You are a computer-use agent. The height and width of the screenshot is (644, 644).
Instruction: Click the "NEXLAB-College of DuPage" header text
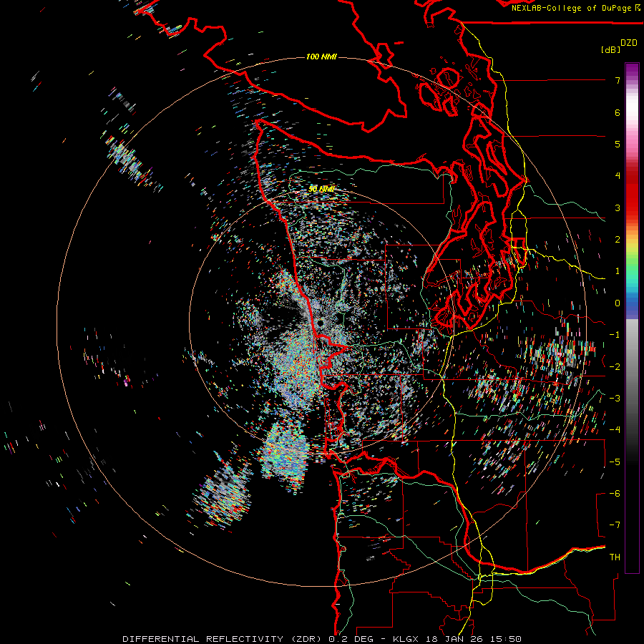(572, 8)
